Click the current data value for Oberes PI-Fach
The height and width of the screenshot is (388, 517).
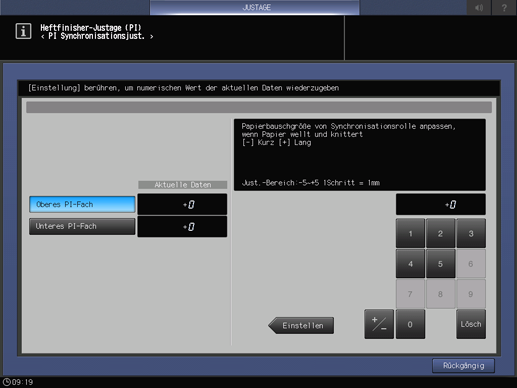pos(182,204)
